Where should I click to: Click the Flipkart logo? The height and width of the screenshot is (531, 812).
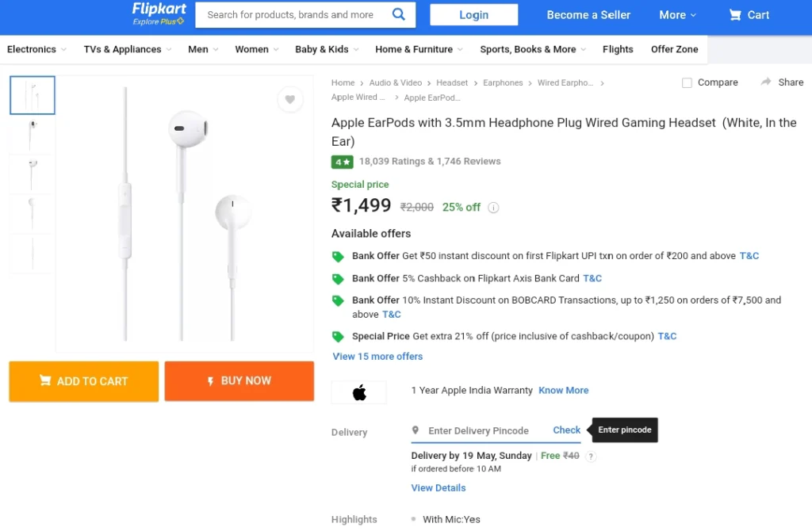point(159,14)
